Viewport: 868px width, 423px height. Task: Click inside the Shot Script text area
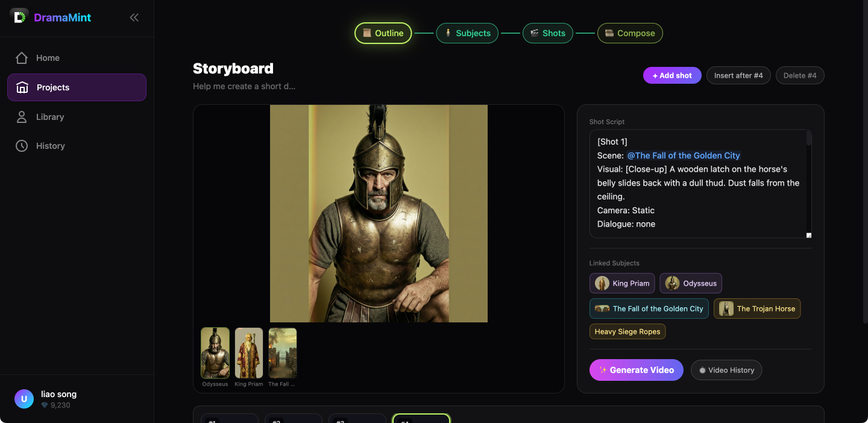700,184
